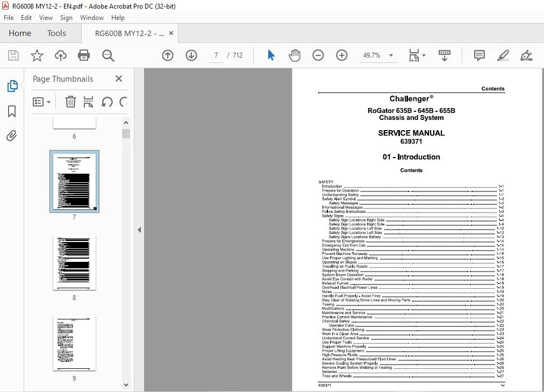
Task: Click the scrolling mode icon
Action: pyautogui.click(x=445, y=55)
